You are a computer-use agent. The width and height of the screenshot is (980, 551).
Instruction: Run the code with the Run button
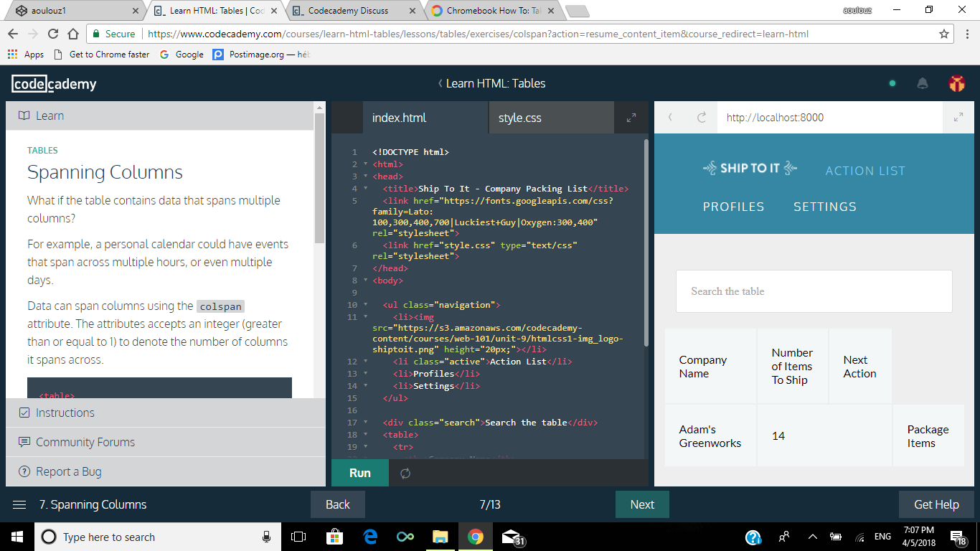click(x=359, y=473)
